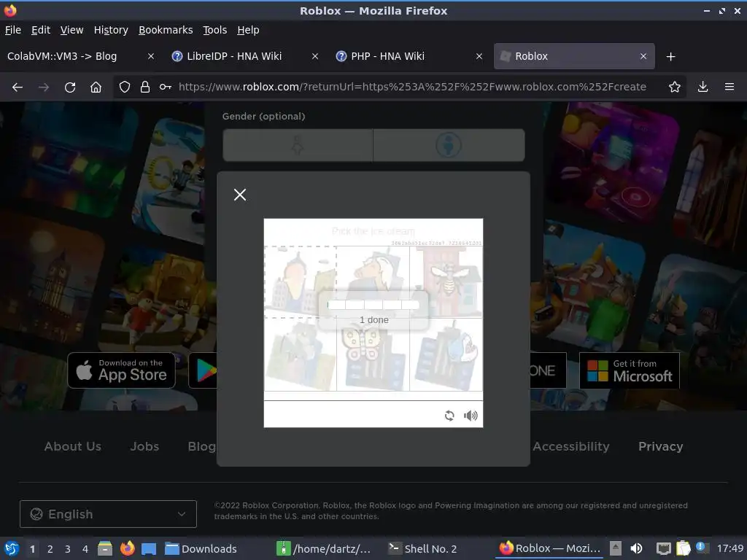Switch to audio captcha challenge
The height and width of the screenshot is (560, 747).
471,416
